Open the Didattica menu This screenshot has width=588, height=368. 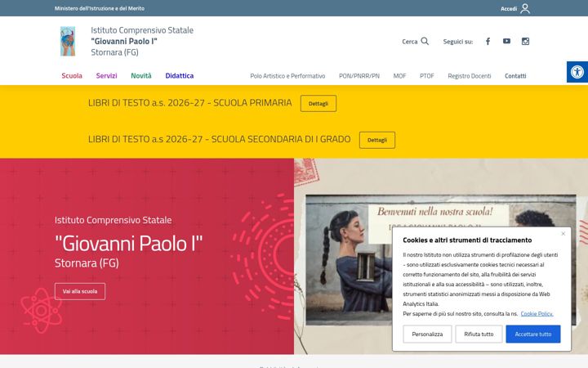pos(179,76)
